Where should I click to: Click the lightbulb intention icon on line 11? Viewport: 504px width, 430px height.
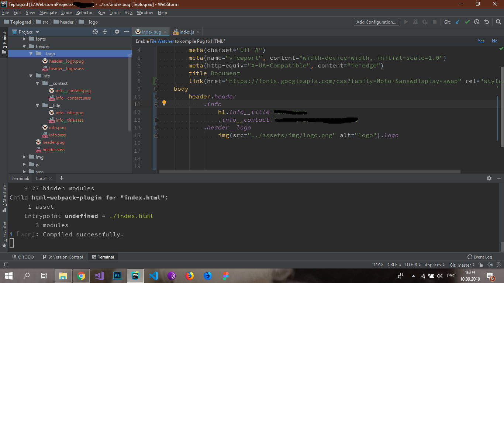tap(164, 103)
